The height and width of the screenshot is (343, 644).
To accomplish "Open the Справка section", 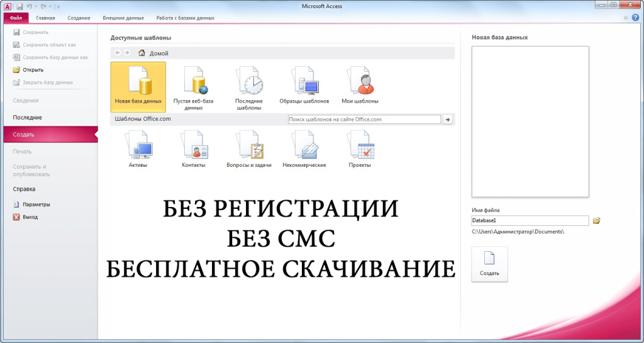I will point(24,189).
